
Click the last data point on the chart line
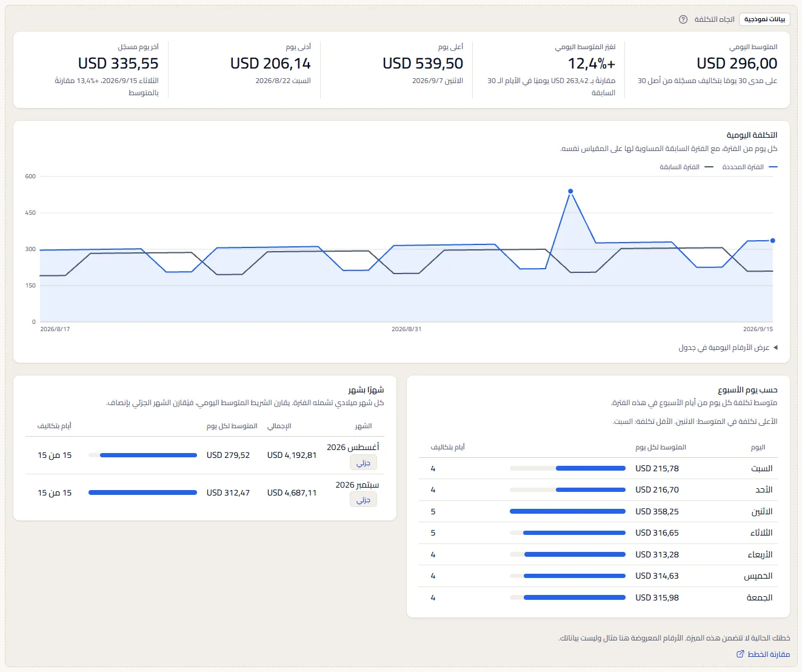[x=772, y=241]
